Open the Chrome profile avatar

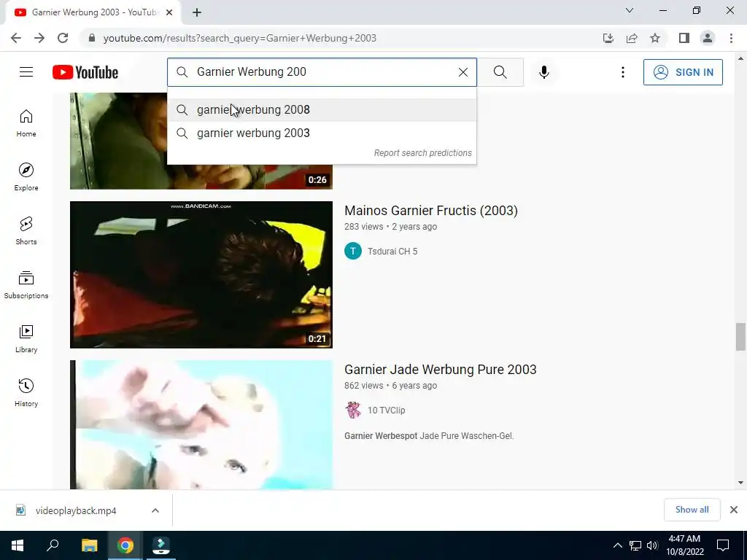coord(708,38)
